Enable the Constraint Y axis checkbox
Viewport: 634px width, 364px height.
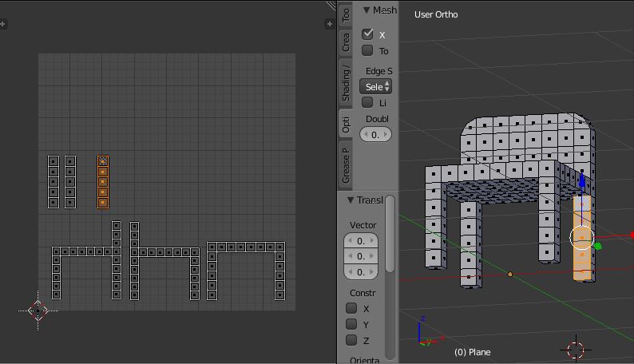(351, 324)
